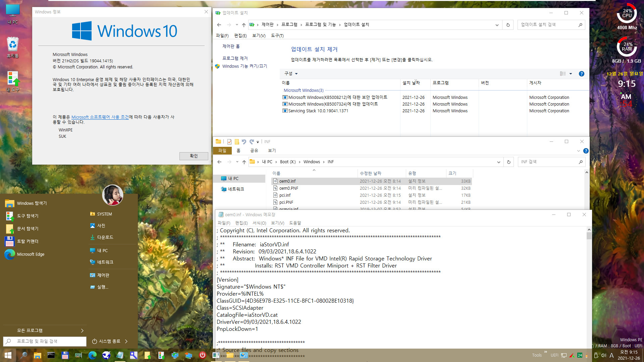Go up one level in INF explorer

pos(244,162)
